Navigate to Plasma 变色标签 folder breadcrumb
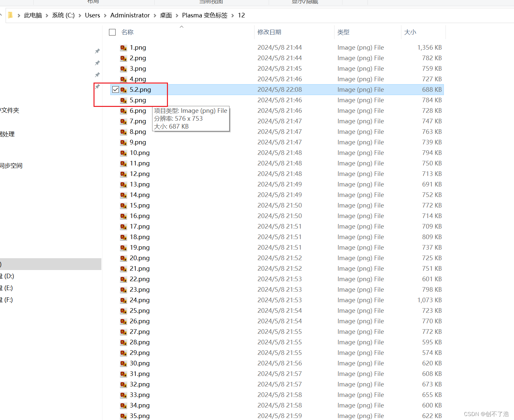Image resolution: width=514 pixels, height=420 pixels. [x=205, y=15]
